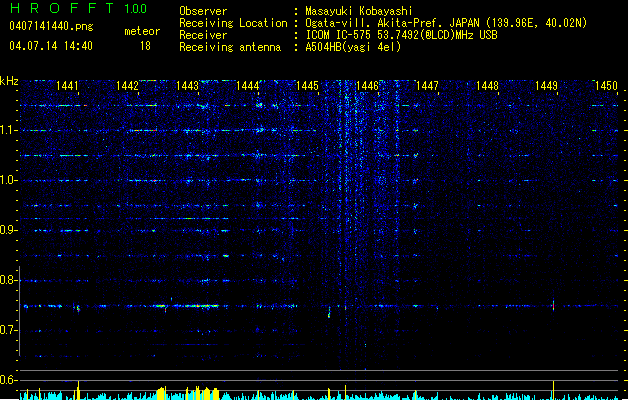Click the 1443 time axis marker
This screenshot has height=400, width=629.
(x=187, y=86)
